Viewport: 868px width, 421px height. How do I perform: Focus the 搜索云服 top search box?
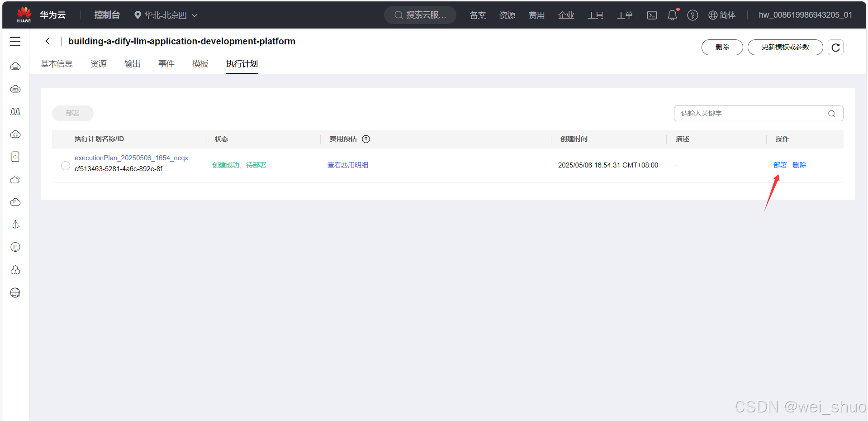click(x=420, y=15)
